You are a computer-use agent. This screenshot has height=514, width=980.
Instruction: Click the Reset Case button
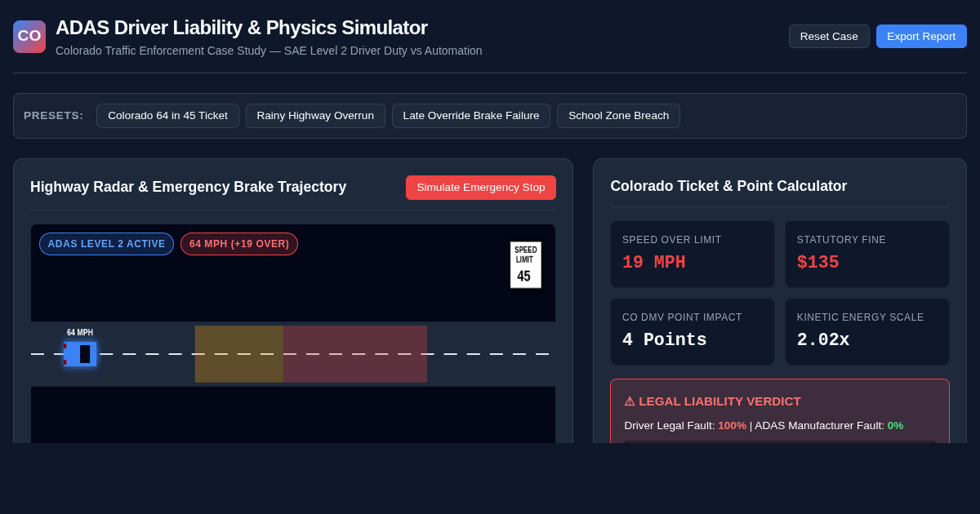(x=829, y=36)
